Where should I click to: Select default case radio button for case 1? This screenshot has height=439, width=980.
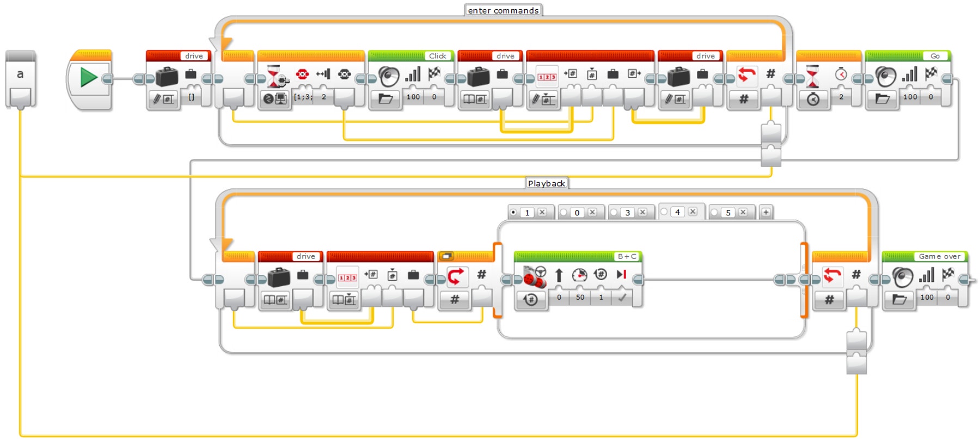tap(513, 212)
